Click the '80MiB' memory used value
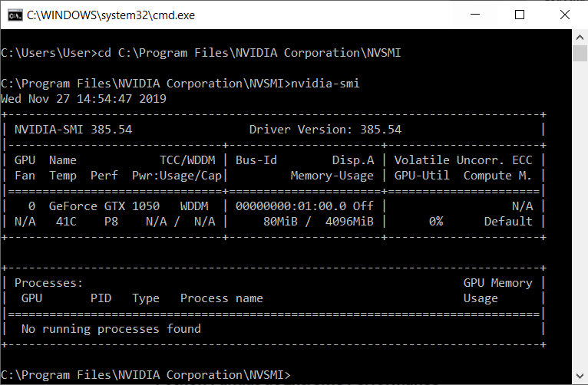This screenshot has height=385, width=588. click(280, 222)
